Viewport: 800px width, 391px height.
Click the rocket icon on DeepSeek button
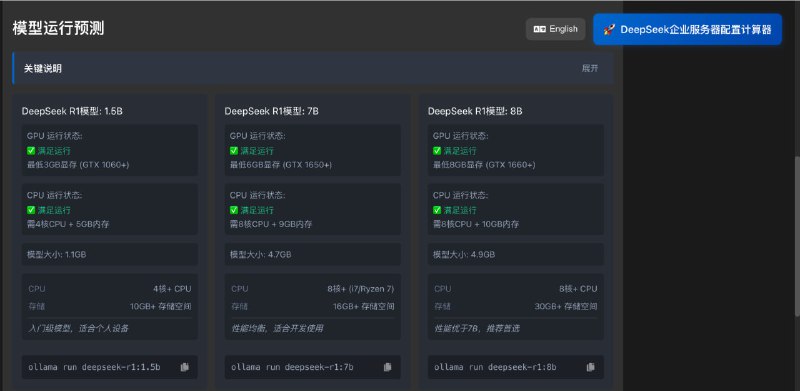(x=609, y=30)
